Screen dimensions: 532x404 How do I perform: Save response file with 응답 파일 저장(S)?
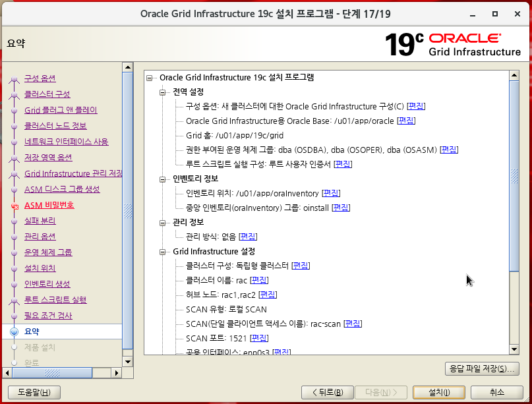coord(482,368)
